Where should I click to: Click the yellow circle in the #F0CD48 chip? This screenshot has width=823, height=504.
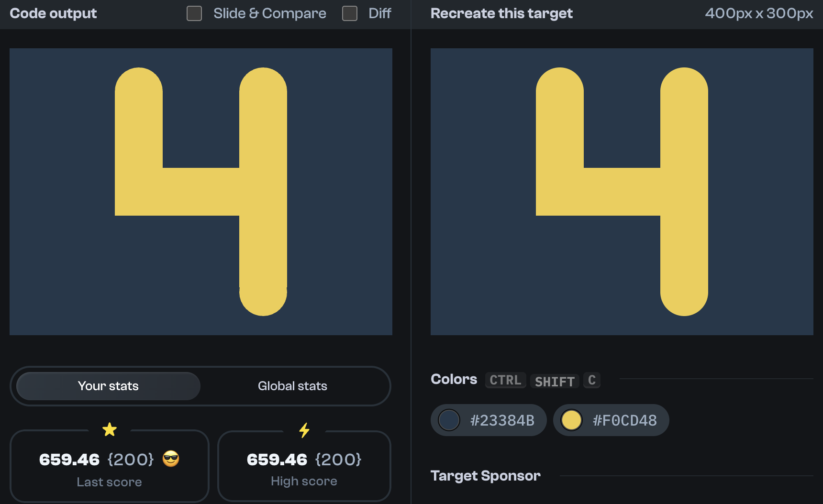click(572, 420)
